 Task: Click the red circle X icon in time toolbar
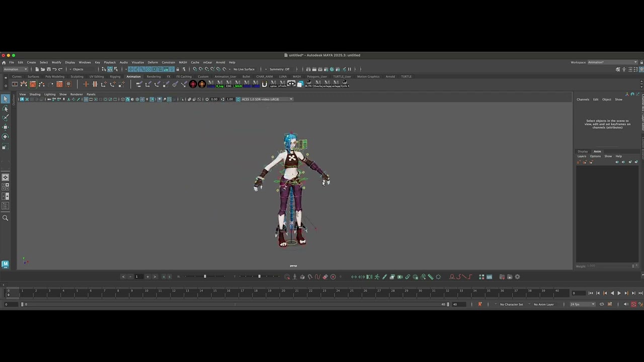[333, 277]
